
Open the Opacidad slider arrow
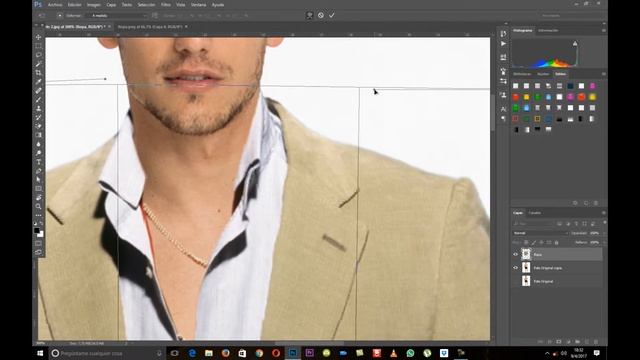point(604,233)
